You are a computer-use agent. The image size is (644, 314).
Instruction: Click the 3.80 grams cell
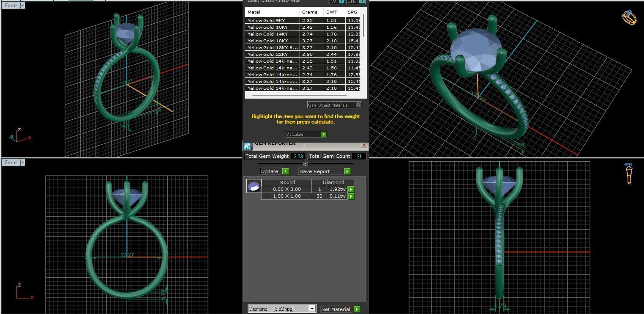coord(311,54)
